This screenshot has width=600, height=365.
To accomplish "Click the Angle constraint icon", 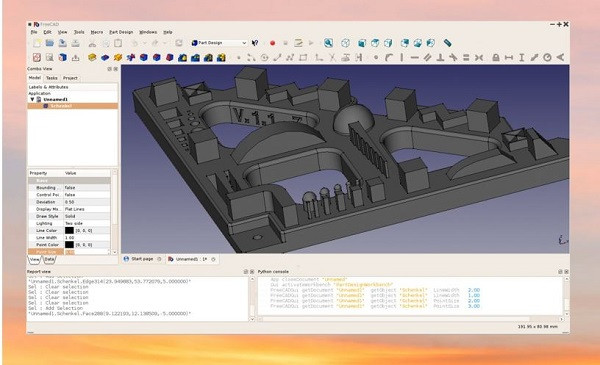I will point(561,57).
